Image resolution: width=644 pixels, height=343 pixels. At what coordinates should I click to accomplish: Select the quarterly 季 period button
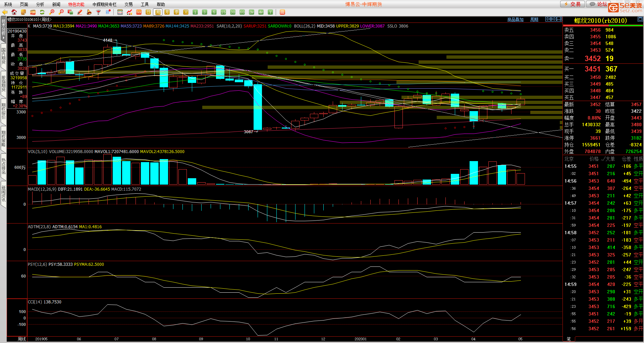[x=176, y=12]
